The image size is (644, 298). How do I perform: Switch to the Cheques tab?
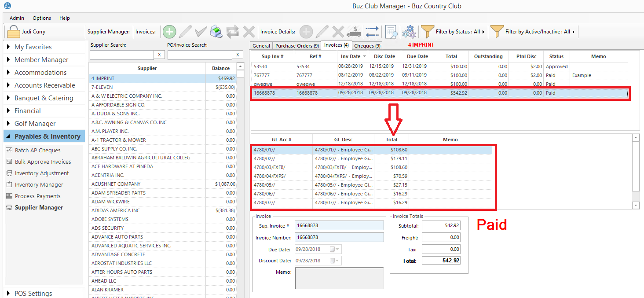[x=367, y=45]
